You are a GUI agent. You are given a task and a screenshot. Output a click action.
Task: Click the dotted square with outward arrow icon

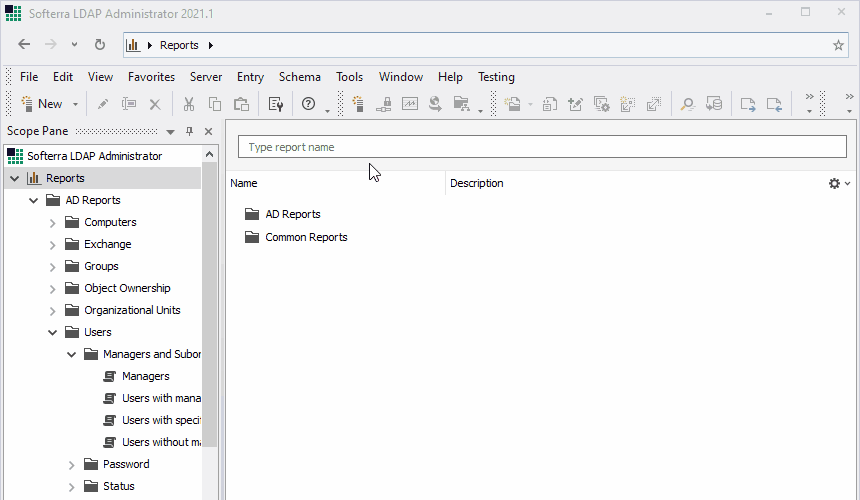(654, 104)
